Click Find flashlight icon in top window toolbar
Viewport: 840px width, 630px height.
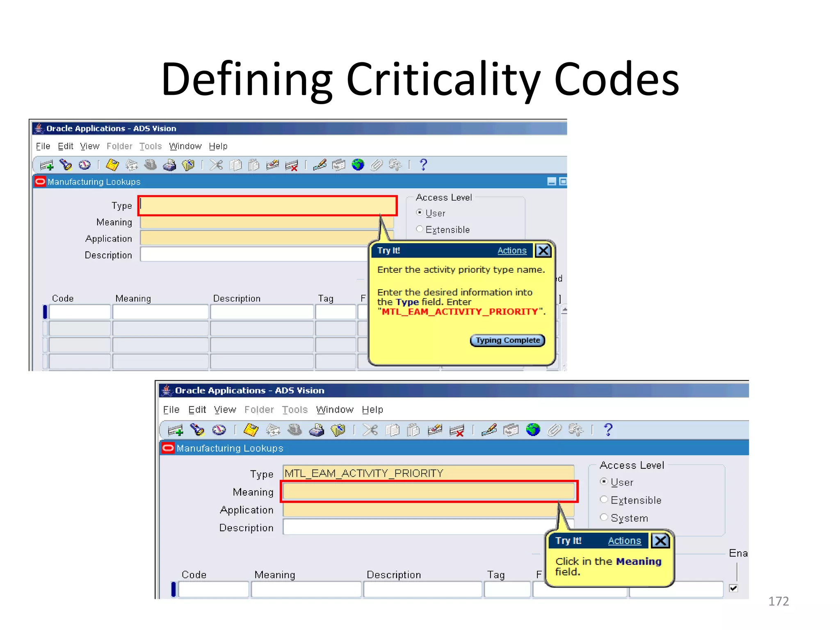[x=66, y=165]
